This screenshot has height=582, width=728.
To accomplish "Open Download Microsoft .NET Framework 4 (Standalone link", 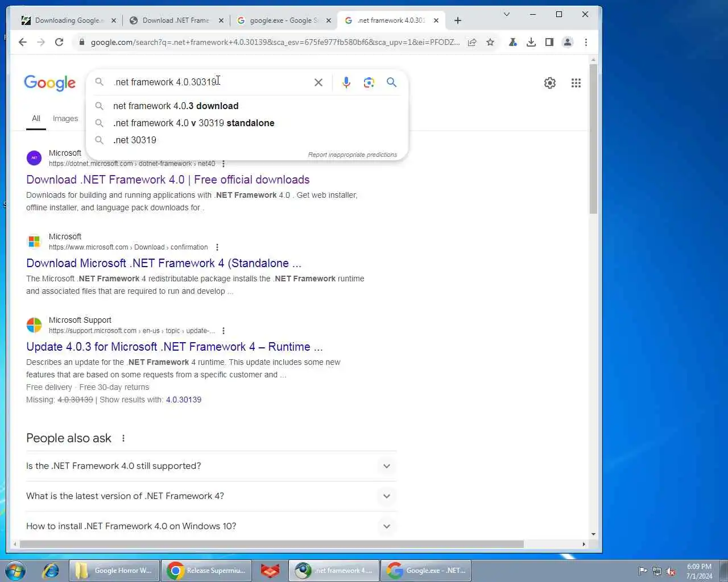I will pos(164,263).
